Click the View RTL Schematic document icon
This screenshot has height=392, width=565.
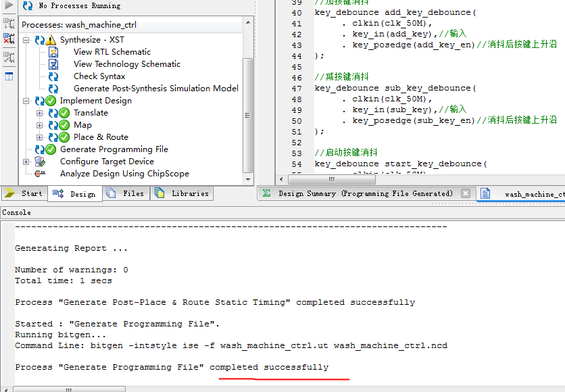point(53,52)
